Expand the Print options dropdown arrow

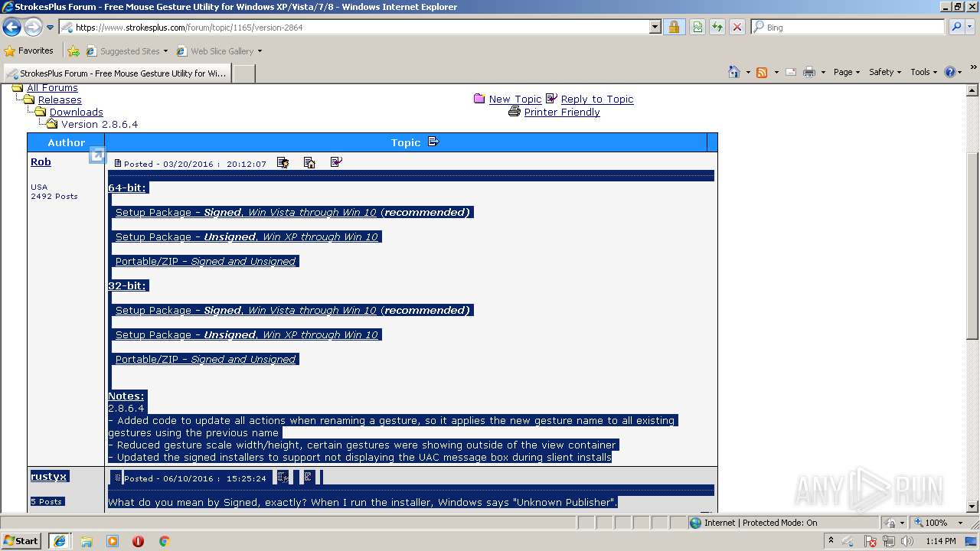point(824,72)
